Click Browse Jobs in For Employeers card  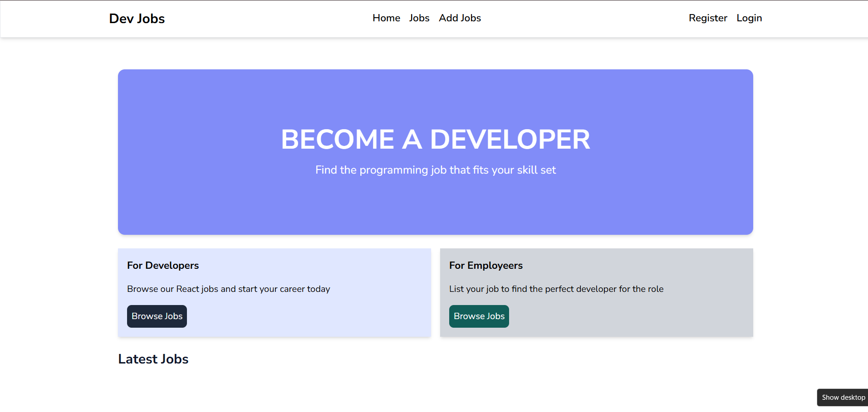pyautogui.click(x=479, y=316)
